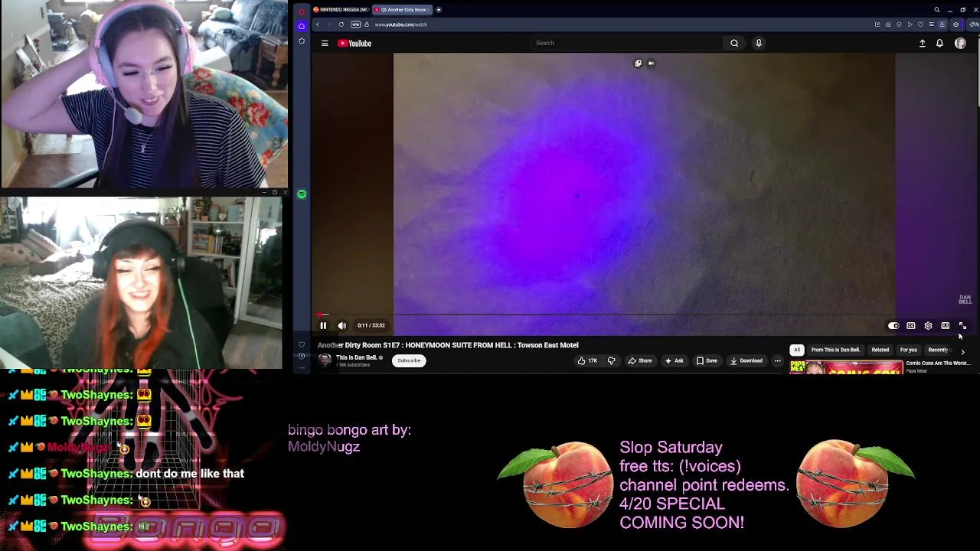
Task: Toggle the VPN badge in the address bar
Action: tap(356, 24)
